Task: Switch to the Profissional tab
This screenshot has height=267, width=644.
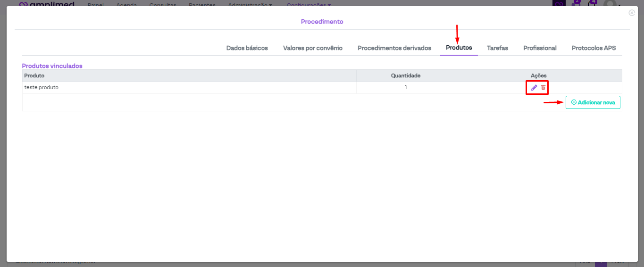Action: point(540,48)
